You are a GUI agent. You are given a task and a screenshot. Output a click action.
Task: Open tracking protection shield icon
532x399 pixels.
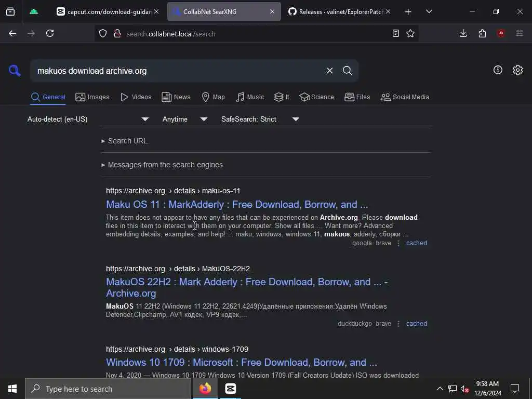103,33
